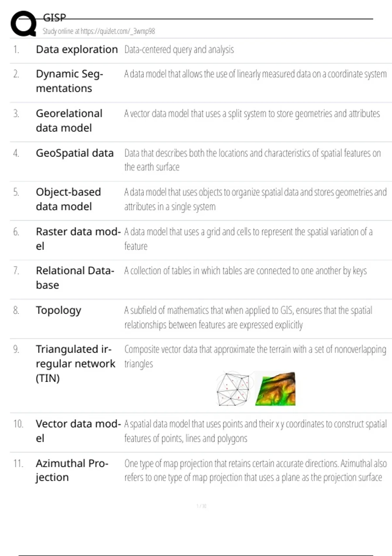Open the quizlet.com study link
Image resolution: width=392 pixels, height=556 pixels.
pos(99,31)
